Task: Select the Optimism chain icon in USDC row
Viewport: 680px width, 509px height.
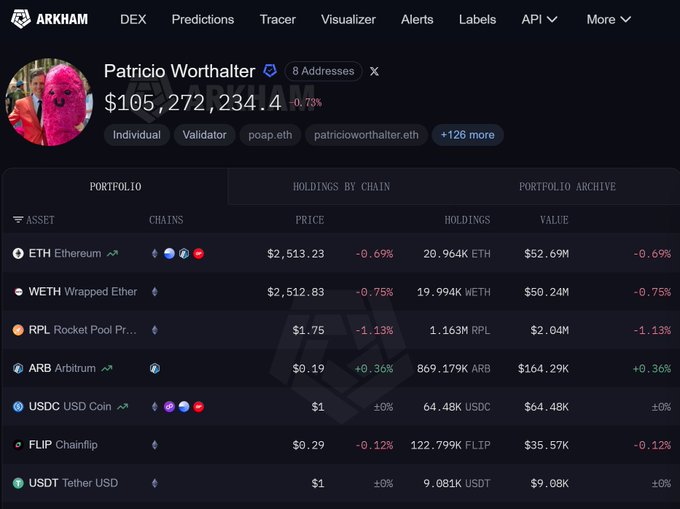Action: [x=199, y=407]
